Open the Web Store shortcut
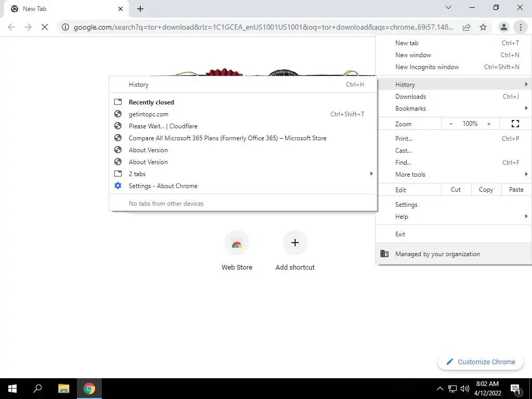This screenshot has width=532, height=399. coord(237,250)
